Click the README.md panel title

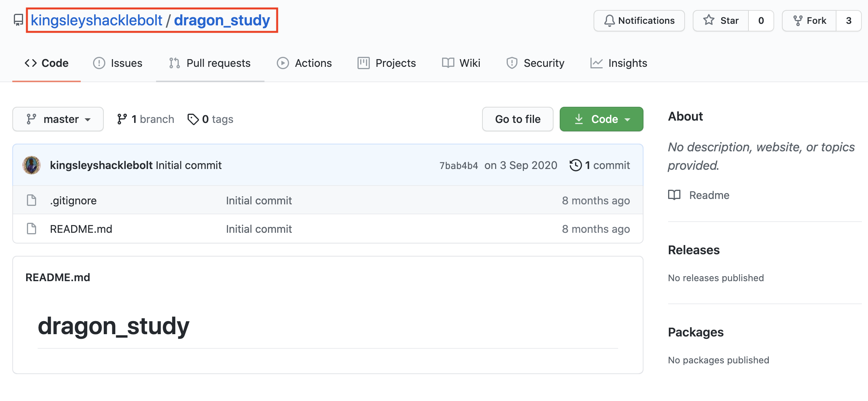pyautogui.click(x=58, y=277)
